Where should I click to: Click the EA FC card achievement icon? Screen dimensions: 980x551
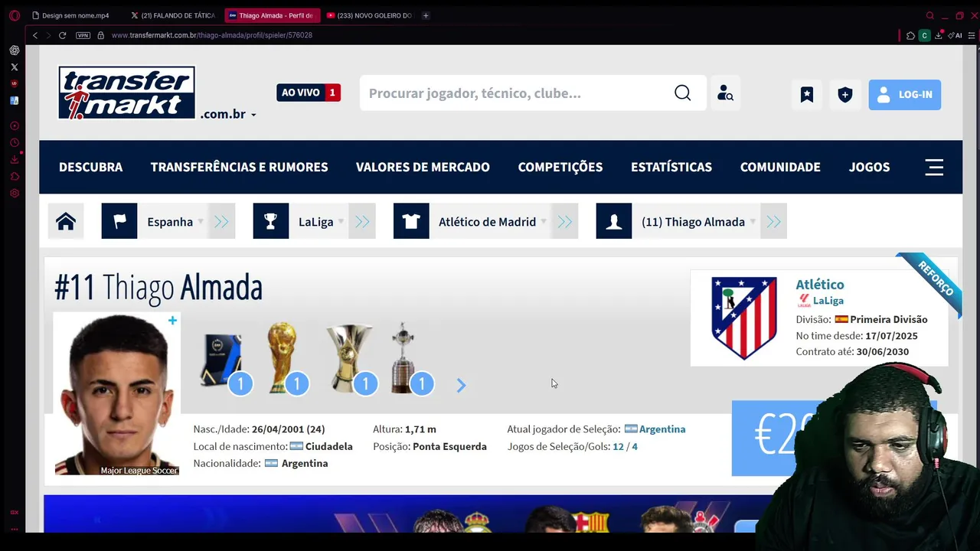coord(220,360)
